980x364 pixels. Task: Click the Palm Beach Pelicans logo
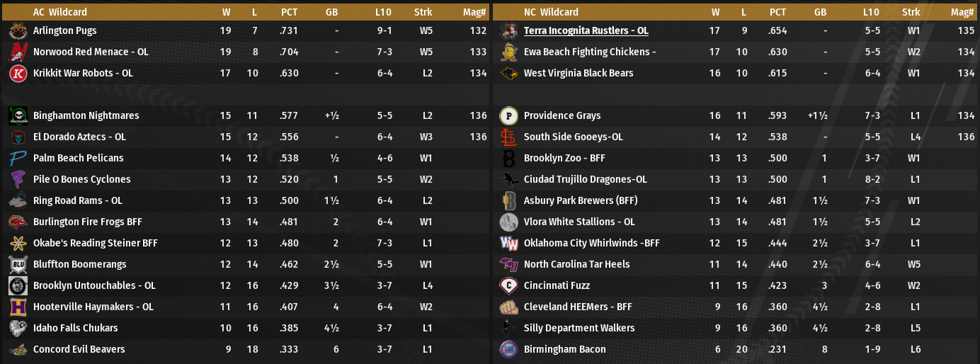coord(18,159)
